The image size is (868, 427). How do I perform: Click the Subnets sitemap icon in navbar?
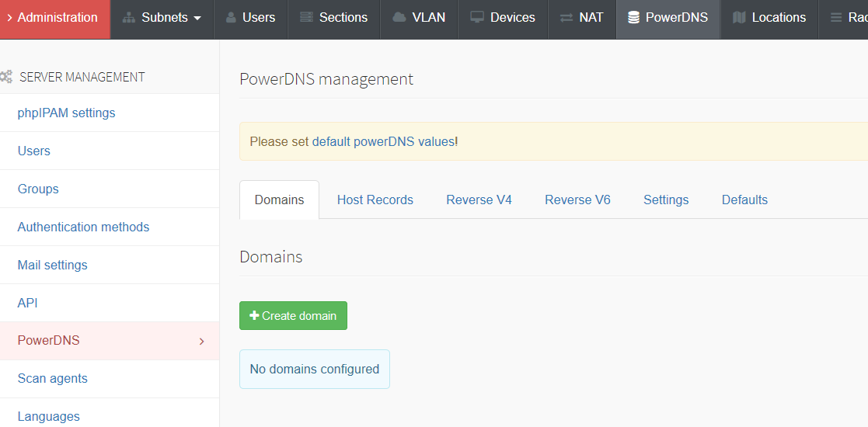129,18
